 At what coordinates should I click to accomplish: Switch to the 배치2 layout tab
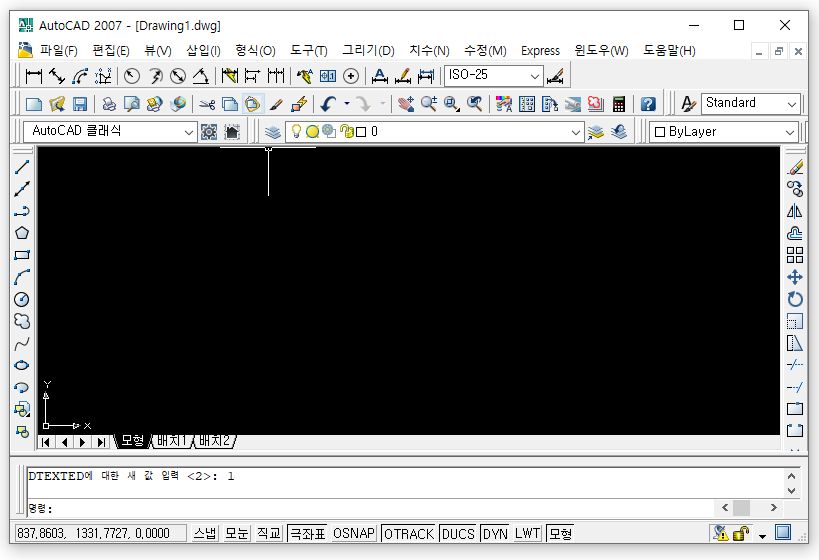[x=215, y=441]
